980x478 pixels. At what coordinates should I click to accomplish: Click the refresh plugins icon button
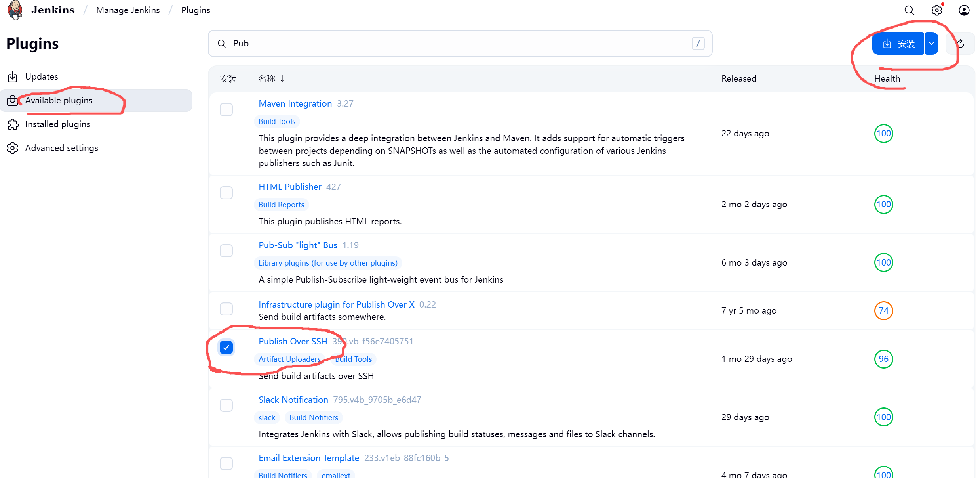(x=960, y=44)
